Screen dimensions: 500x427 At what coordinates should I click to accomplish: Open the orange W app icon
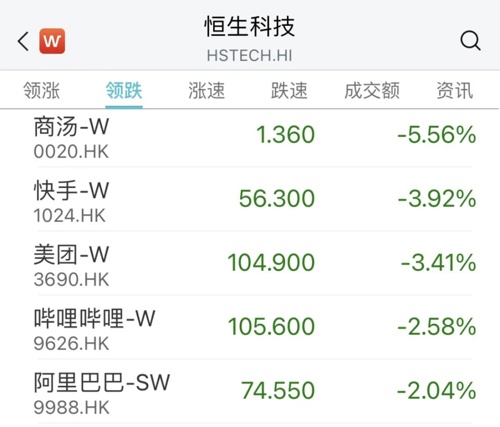(52, 41)
